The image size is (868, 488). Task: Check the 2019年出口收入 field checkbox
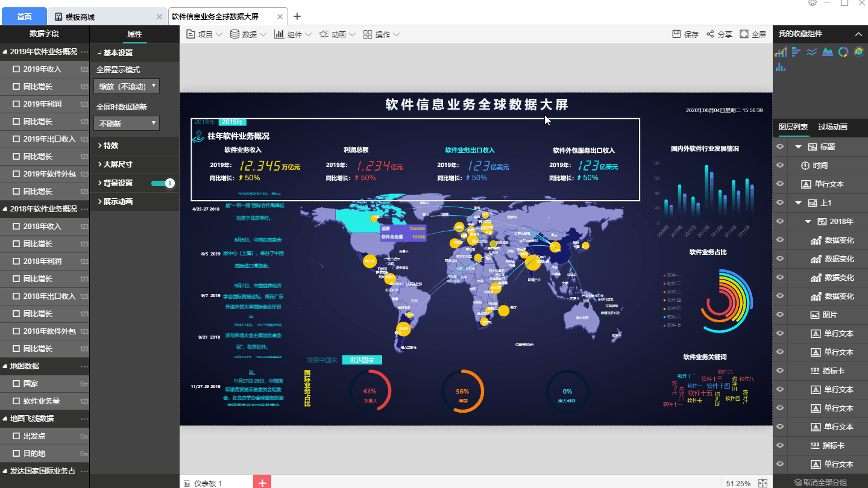coord(16,139)
